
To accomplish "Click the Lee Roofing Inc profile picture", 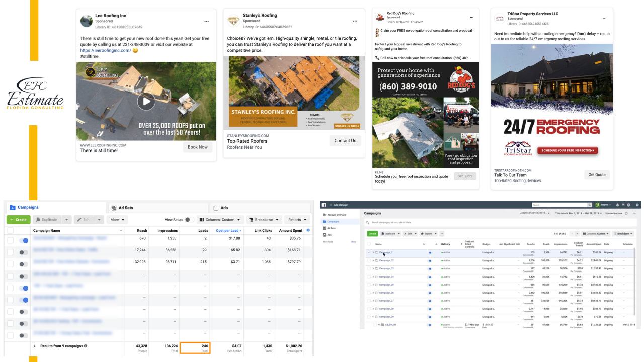I will coord(86,21).
